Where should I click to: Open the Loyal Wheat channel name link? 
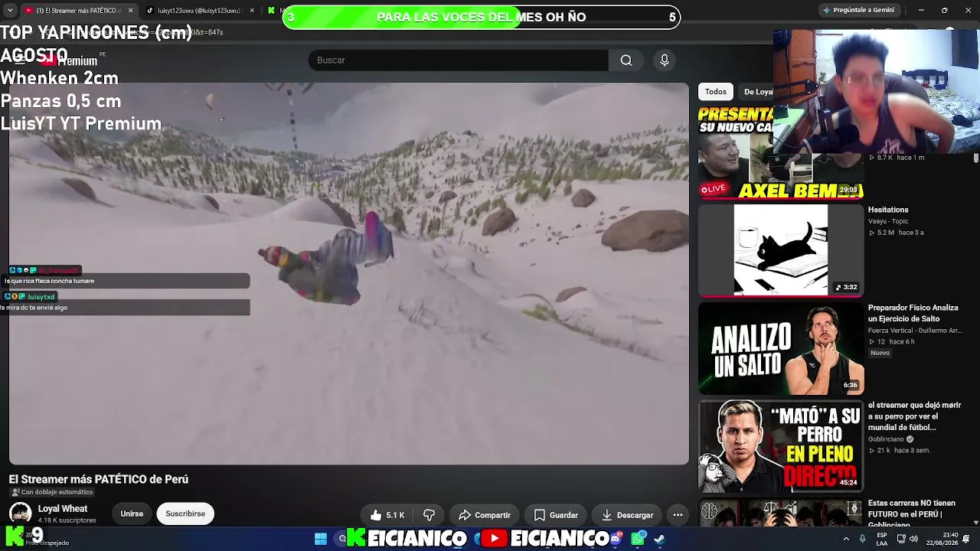tap(63, 509)
